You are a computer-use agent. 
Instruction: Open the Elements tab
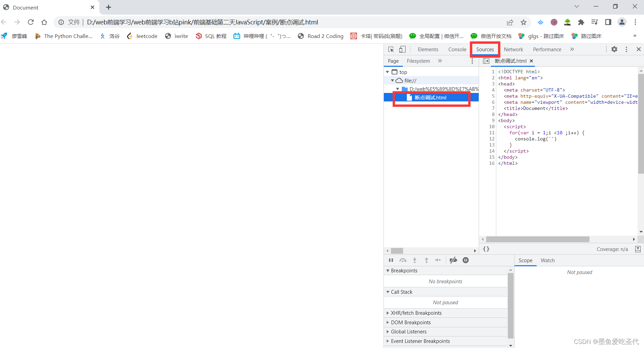pyautogui.click(x=428, y=50)
